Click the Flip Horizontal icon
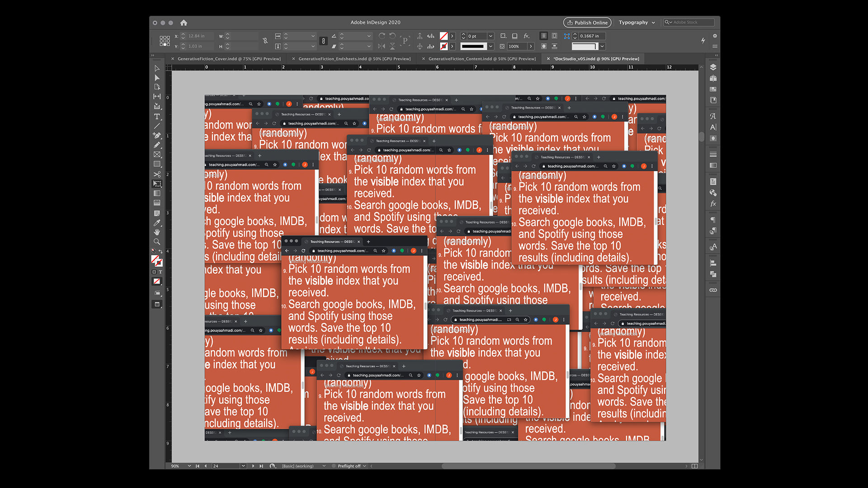The image size is (868, 488). 382,46
